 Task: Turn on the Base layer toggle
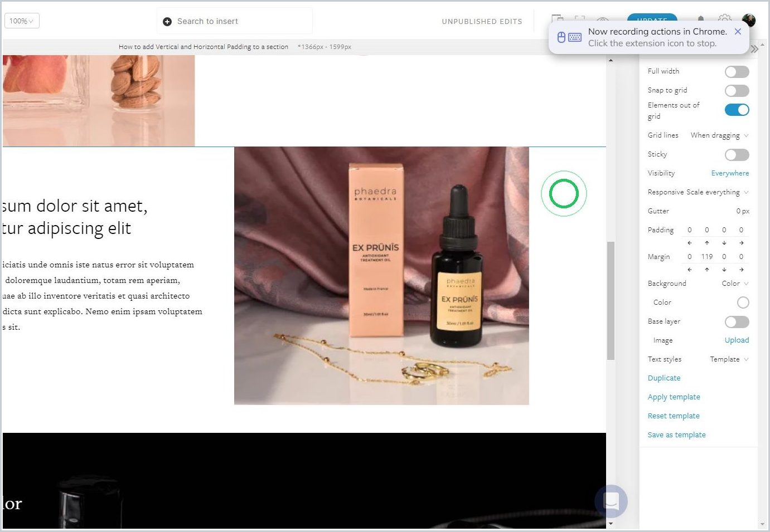(737, 322)
